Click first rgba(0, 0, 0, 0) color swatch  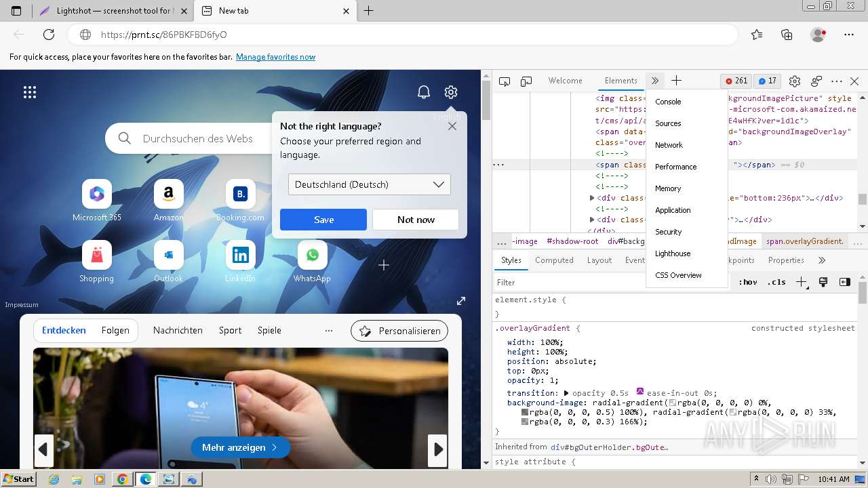tap(673, 403)
